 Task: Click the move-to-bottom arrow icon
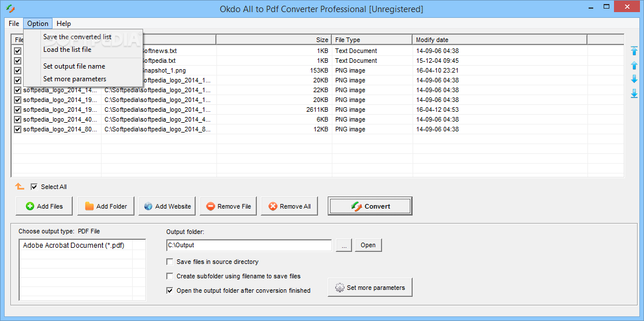(x=634, y=93)
